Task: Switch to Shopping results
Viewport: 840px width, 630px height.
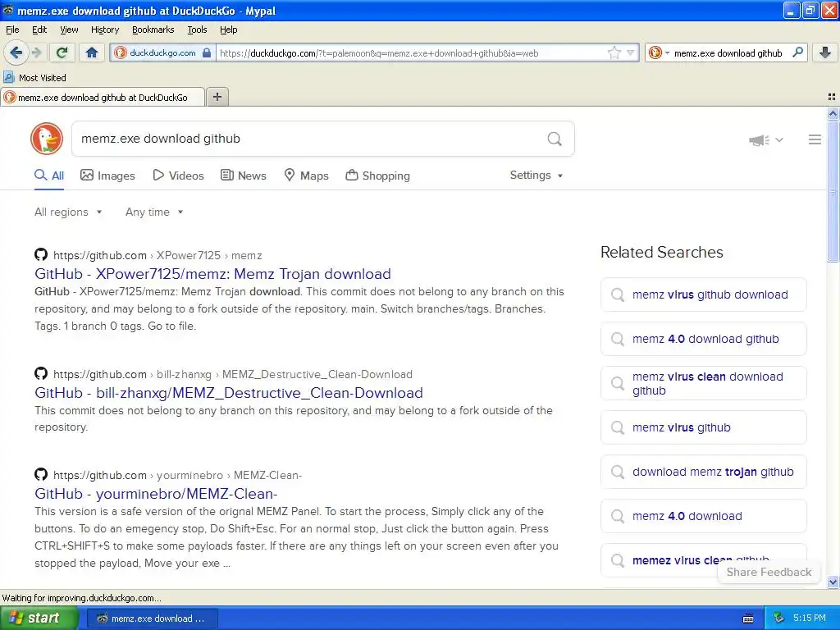Action: point(377,176)
